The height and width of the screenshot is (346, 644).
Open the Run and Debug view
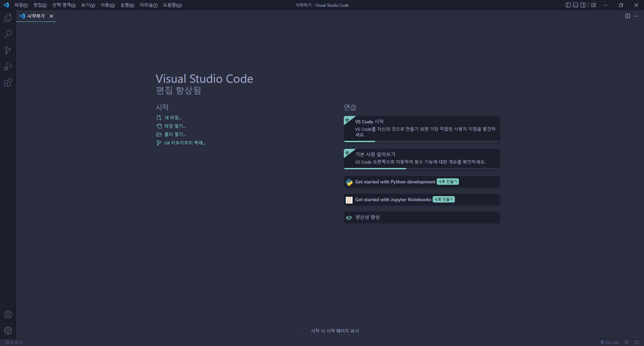[x=8, y=66]
